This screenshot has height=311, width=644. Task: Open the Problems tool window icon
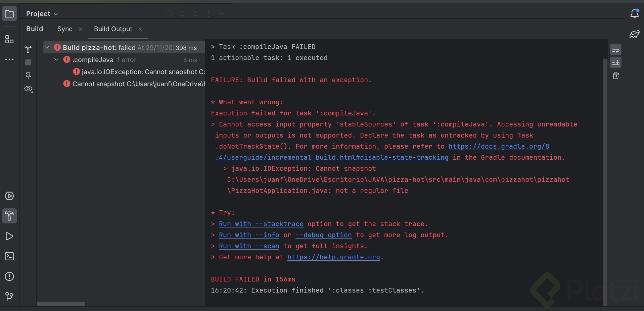click(x=9, y=276)
